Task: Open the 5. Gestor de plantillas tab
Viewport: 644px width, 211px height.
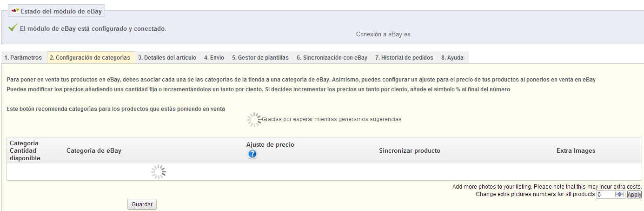Action: coord(260,58)
